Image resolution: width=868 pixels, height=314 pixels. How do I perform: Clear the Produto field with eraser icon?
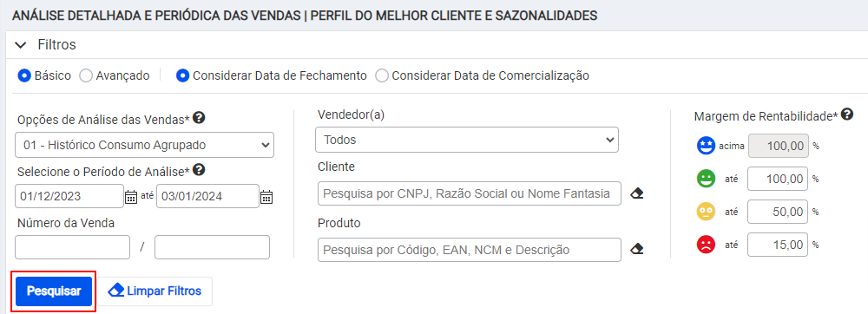click(636, 249)
